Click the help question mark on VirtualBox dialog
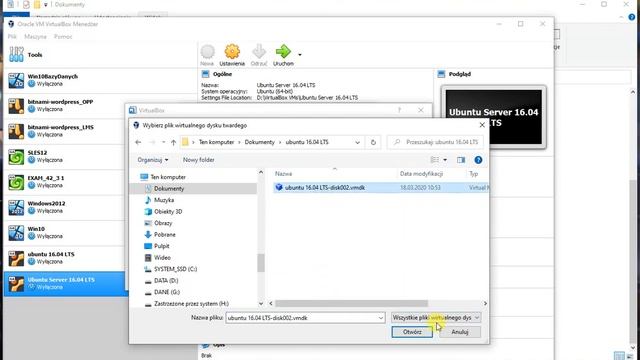The image size is (640, 360). (x=399, y=110)
